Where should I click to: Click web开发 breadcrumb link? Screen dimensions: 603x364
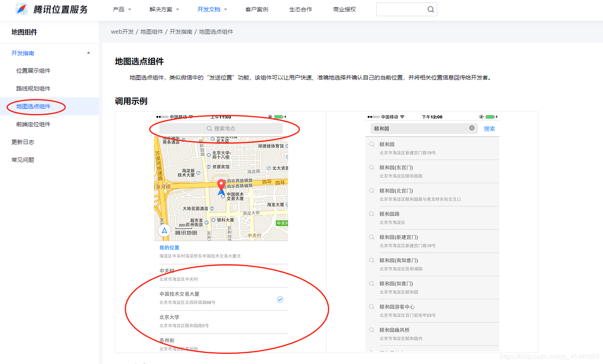[122, 32]
